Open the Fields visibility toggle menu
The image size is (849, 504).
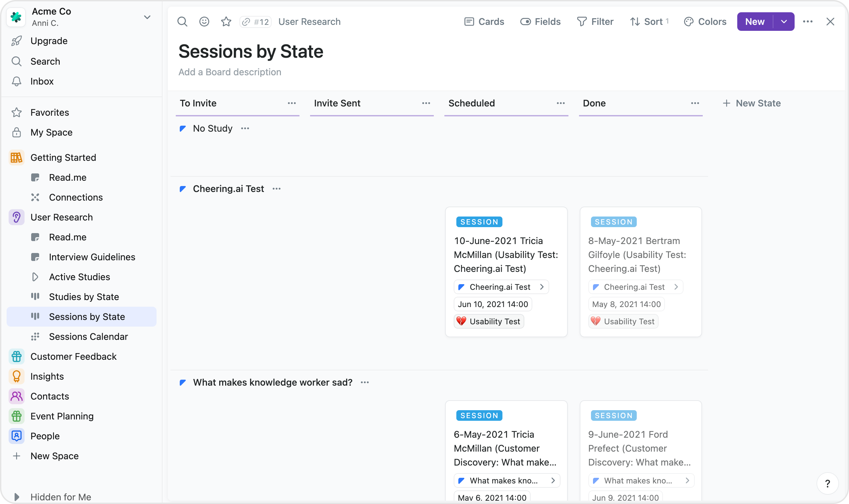click(x=540, y=22)
